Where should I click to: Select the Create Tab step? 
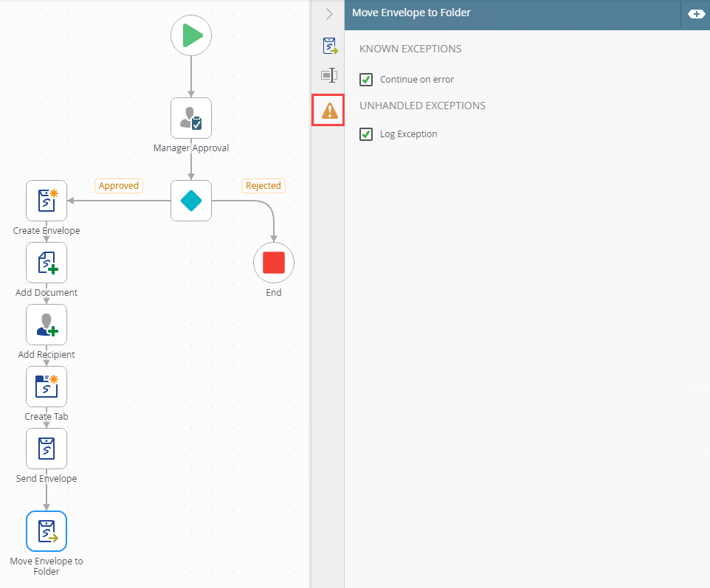(x=46, y=387)
